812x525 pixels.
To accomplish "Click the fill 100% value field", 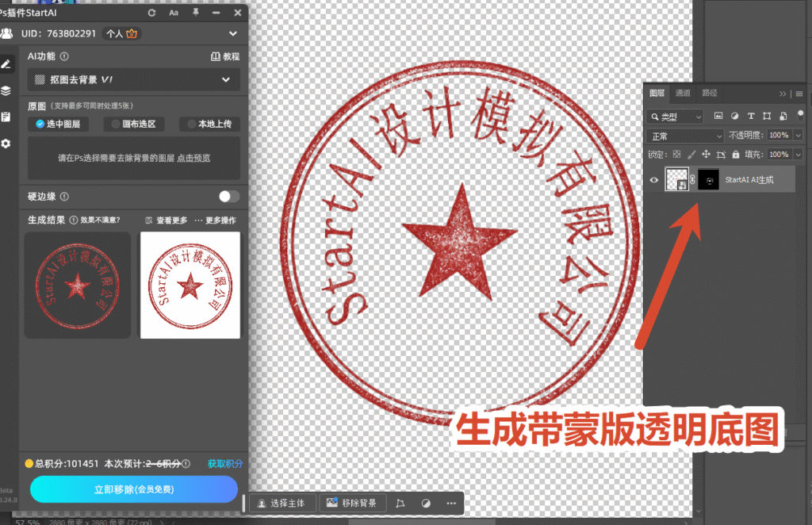I will 779,155.
